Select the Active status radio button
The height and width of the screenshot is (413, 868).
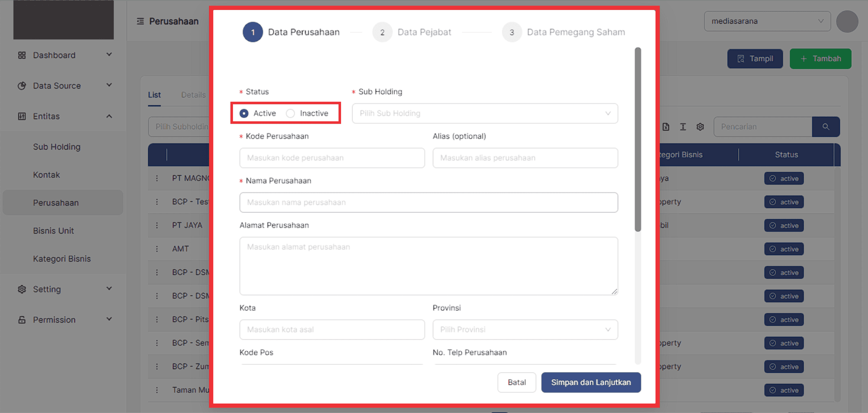pos(244,113)
